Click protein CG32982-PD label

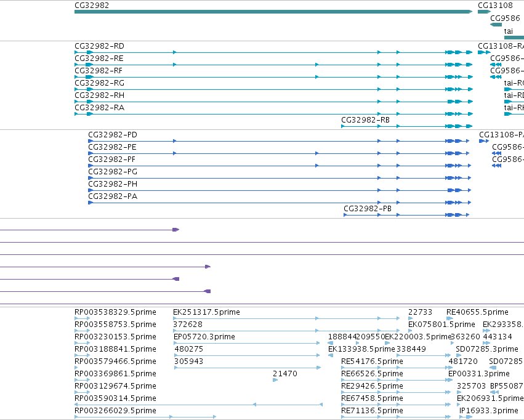pos(113,135)
